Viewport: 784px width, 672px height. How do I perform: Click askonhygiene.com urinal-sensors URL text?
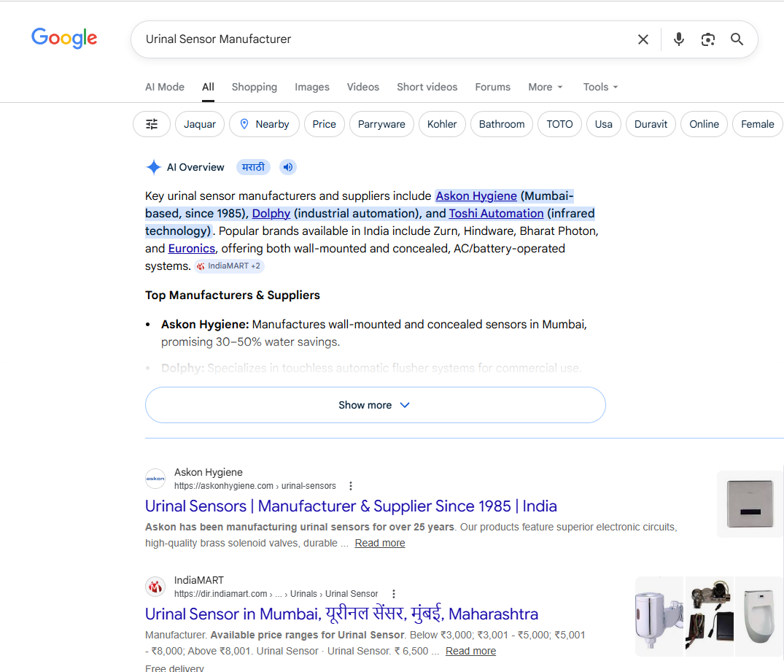point(255,486)
